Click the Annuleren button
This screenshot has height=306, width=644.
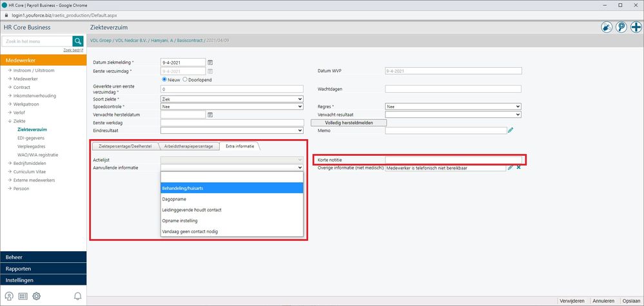(603, 301)
